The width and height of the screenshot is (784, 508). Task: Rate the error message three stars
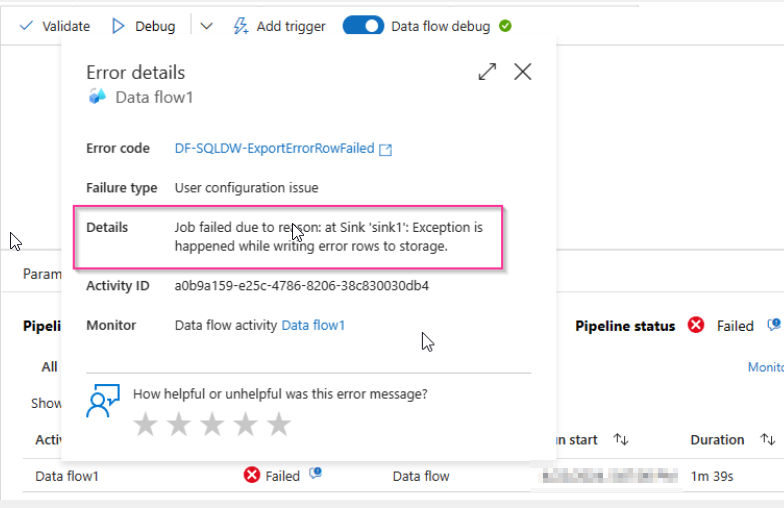point(212,424)
